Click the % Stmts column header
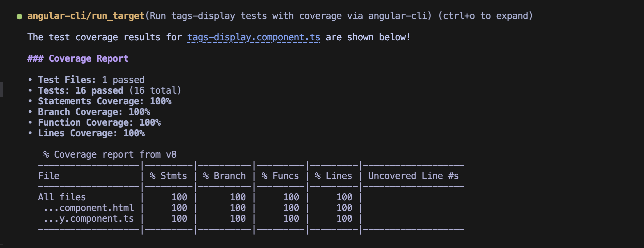Image resolution: width=644 pixels, height=248 pixels. click(168, 176)
